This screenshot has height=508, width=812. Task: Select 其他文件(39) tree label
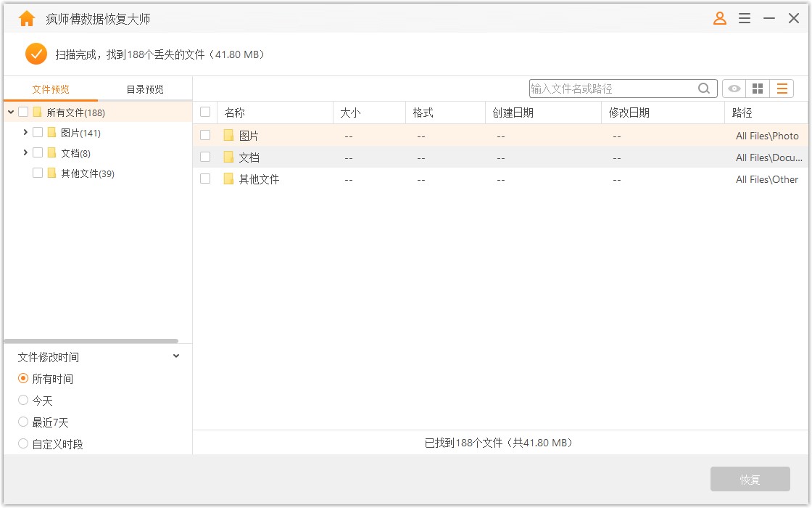88,173
